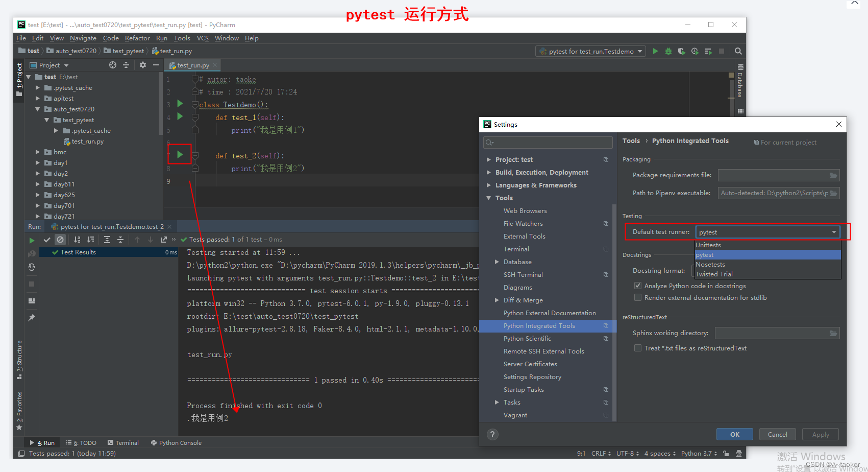Toggle auto-test rerun icon in Run sidebar
Image resolution: width=868 pixels, height=472 pixels.
coord(32,267)
